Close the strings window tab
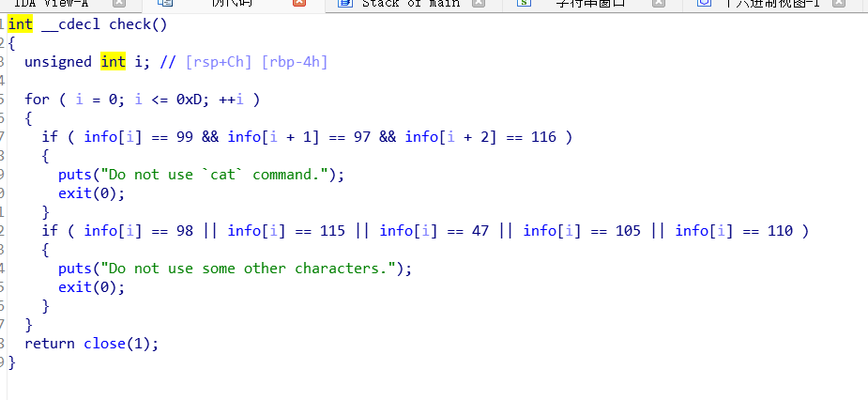Viewport: 868px width, 400px height. pyautogui.click(x=659, y=4)
